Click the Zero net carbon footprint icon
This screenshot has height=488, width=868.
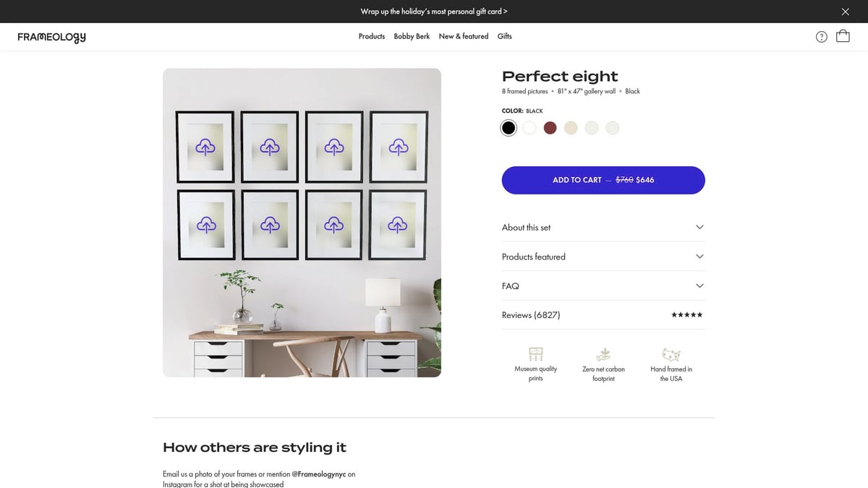pyautogui.click(x=603, y=354)
